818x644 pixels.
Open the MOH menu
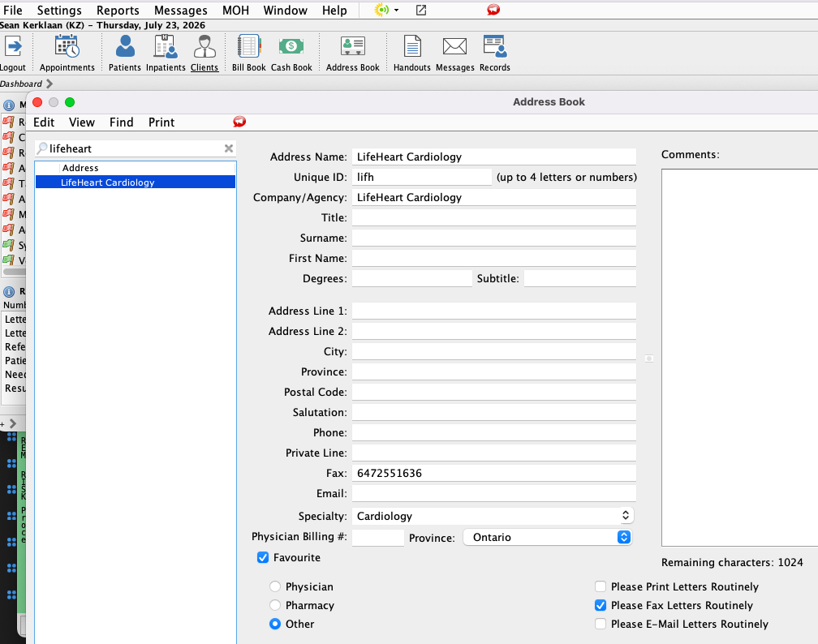click(x=236, y=11)
